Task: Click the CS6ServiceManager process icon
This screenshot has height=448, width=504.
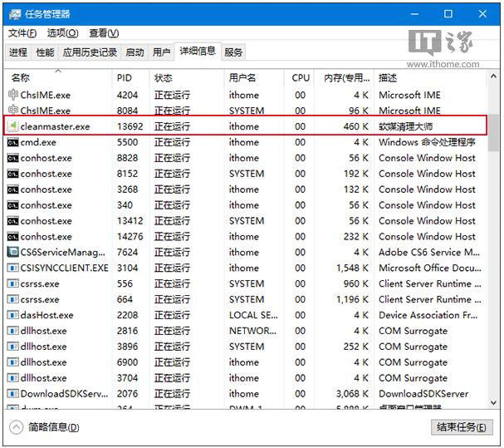Action: pos(12,253)
